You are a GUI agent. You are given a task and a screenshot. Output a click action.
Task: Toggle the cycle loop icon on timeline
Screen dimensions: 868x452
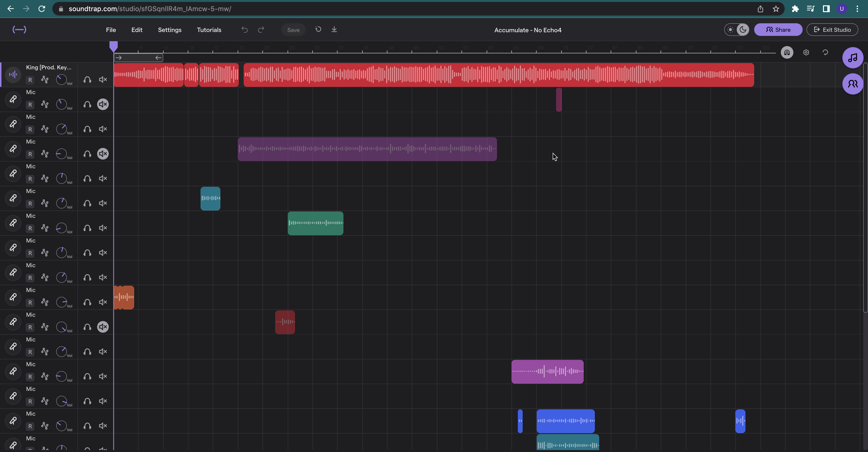point(825,52)
